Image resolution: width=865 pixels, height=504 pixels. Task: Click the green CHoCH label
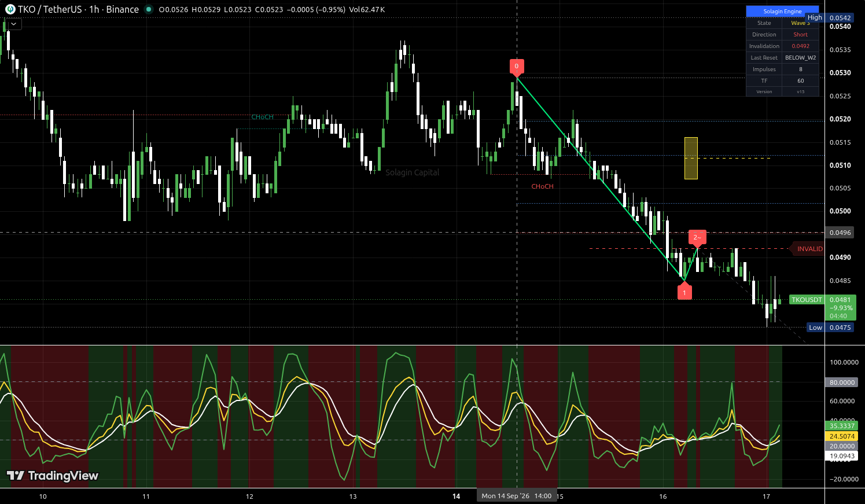tap(262, 117)
